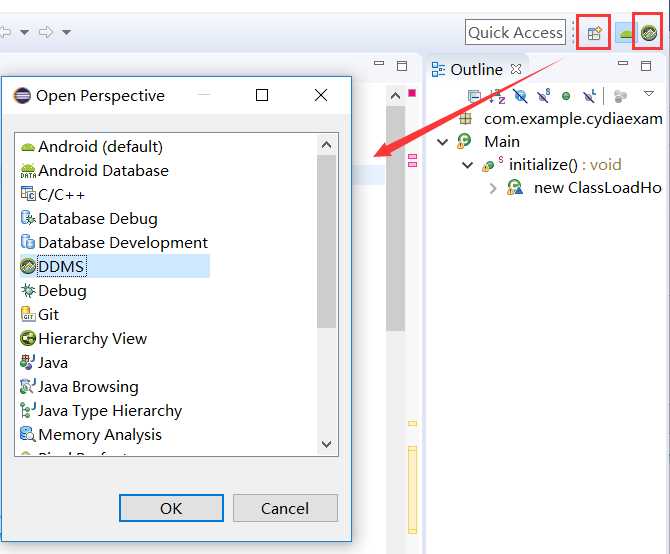Maximize the Open Perspective dialog

tap(262, 95)
